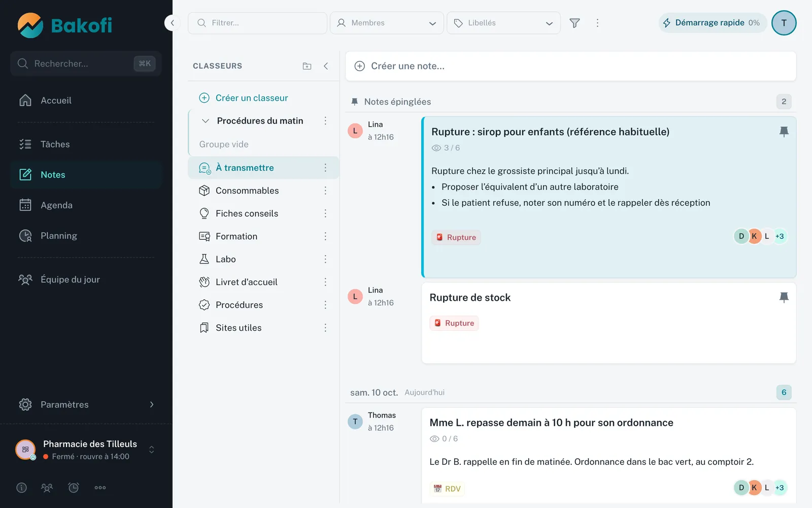Open the Fiches conseils binder
The width and height of the screenshot is (812, 508).
tap(263, 213)
